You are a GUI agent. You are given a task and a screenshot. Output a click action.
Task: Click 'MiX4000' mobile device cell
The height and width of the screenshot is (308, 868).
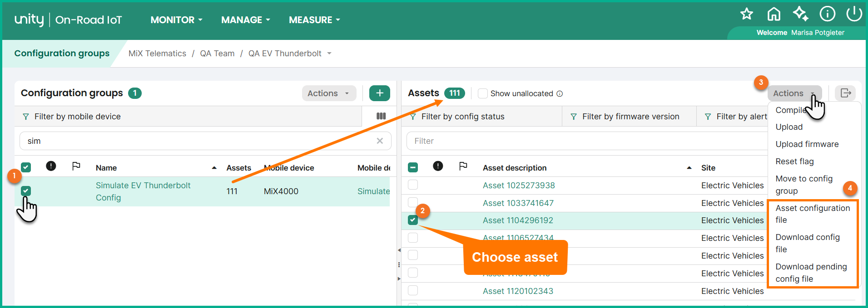(x=281, y=191)
